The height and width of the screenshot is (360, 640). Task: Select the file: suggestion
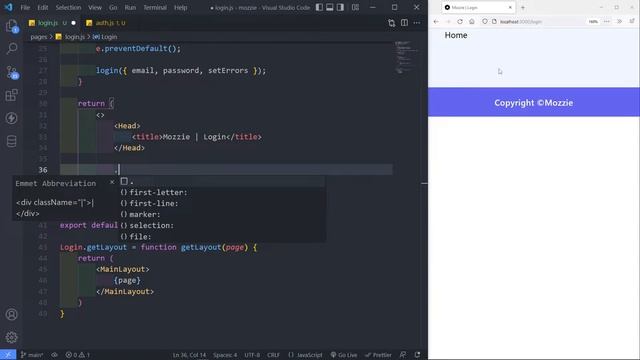[x=222, y=236]
